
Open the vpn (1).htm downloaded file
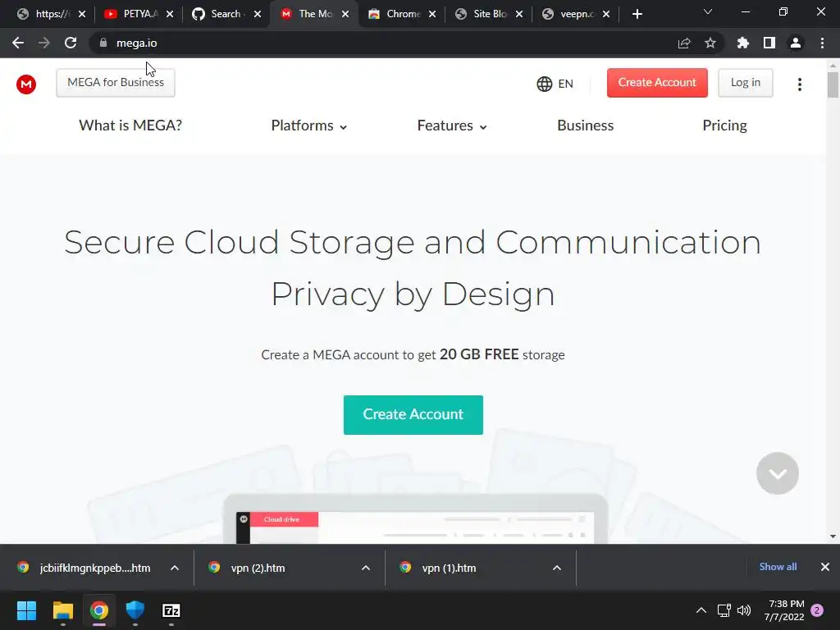(449, 568)
